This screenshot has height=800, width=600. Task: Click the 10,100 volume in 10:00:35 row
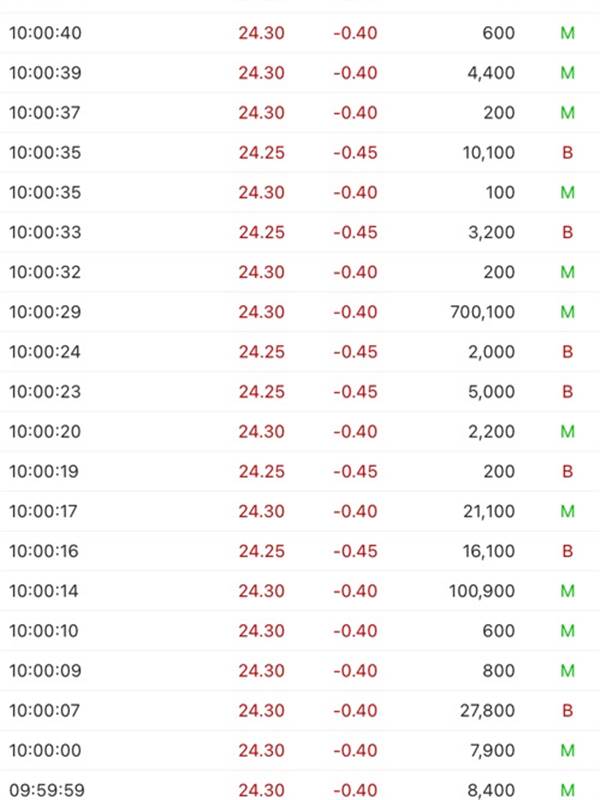click(x=489, y=153)
